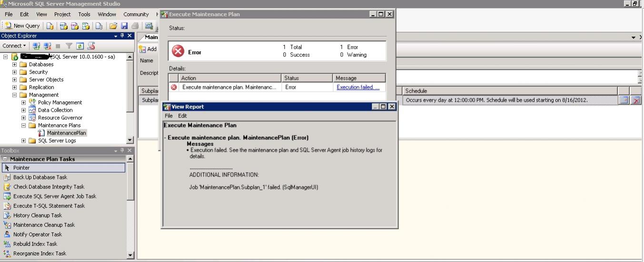
Task: Open the Project menu
Action: pyautogui.click(x=62, y=14)
